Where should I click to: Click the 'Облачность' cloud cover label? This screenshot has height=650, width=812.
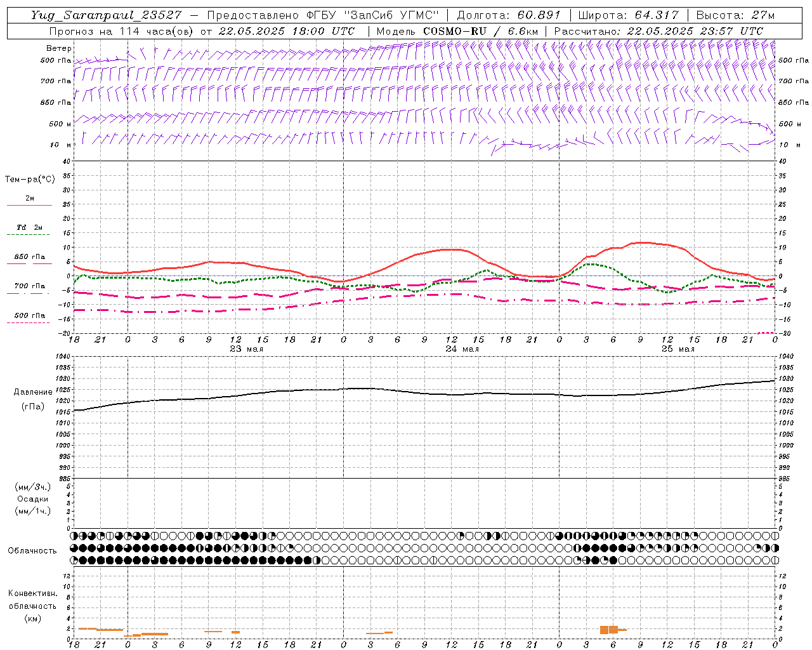click(x=32, y=551)
